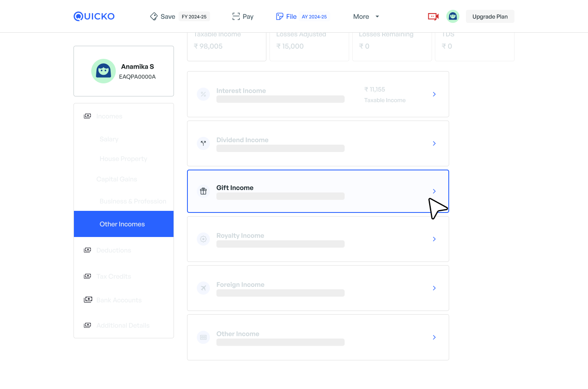The width and height of the screenshot is (588, 389).
Task: Go to the Save section
Action: pos(163,17)
